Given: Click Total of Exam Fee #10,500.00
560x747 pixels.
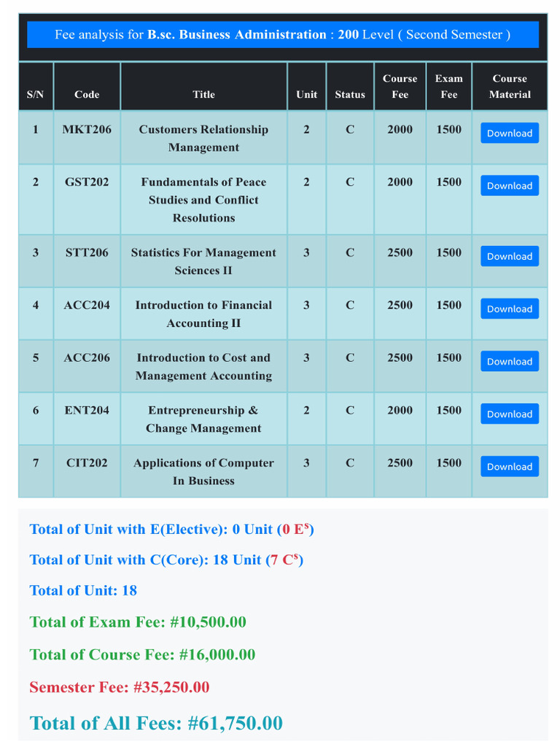Looking at the screenshot, I should [x=138, y=622].
